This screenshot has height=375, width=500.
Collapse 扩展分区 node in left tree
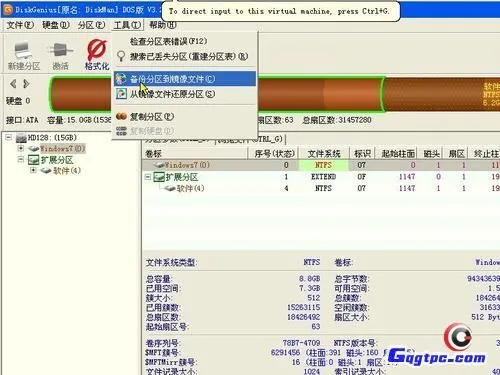pyautogui.click(x=21, y=160)
